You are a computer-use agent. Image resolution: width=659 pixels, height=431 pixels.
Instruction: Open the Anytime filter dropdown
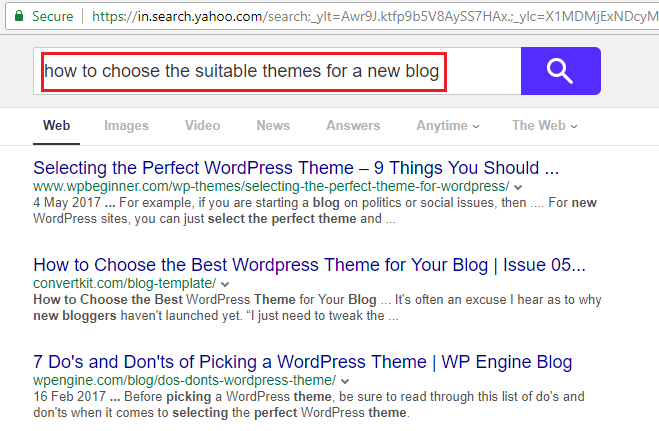tap(448, 126)
